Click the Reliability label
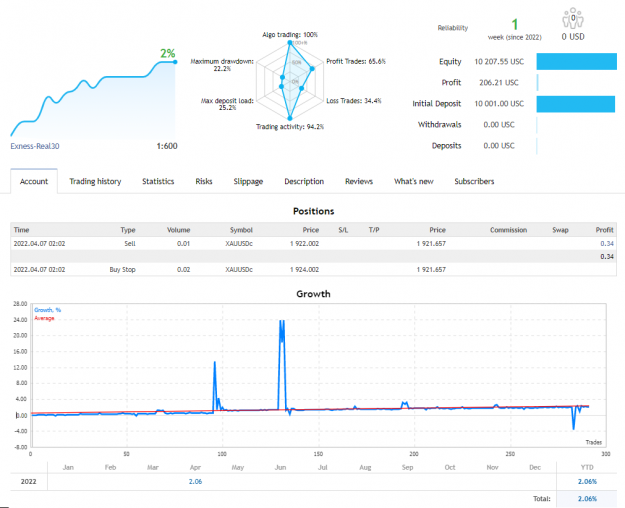625x508 pixels. point(453,28)
